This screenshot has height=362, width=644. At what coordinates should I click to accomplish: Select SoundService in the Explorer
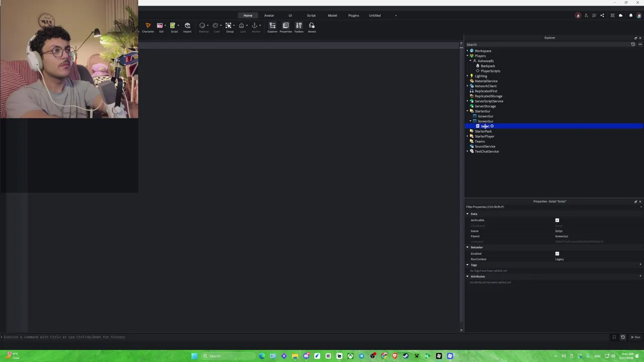[x=485, y=146]
